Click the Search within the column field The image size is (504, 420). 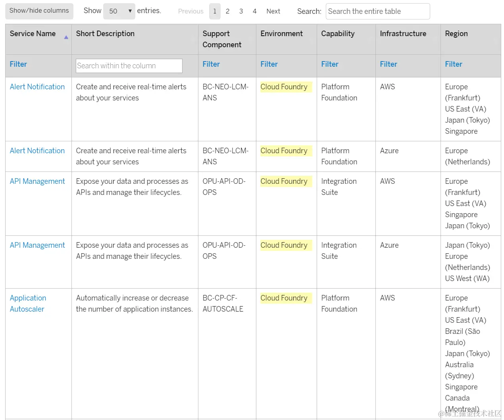click(129, 66)
